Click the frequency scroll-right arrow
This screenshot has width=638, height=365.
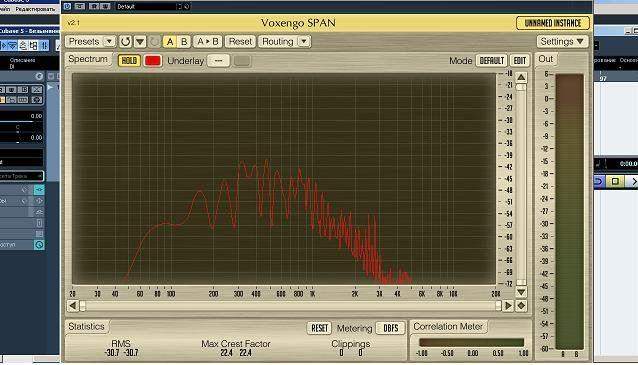[x=508, y=306]
